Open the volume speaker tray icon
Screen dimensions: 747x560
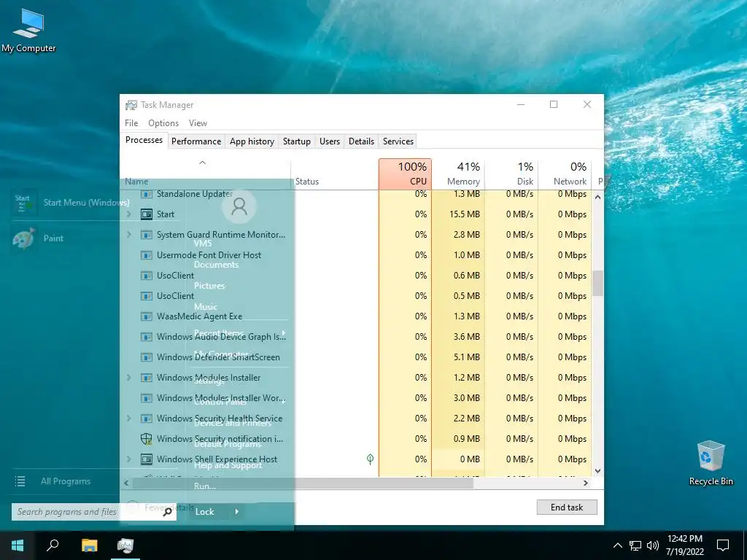pyautogui.click(x=653, y=545)
